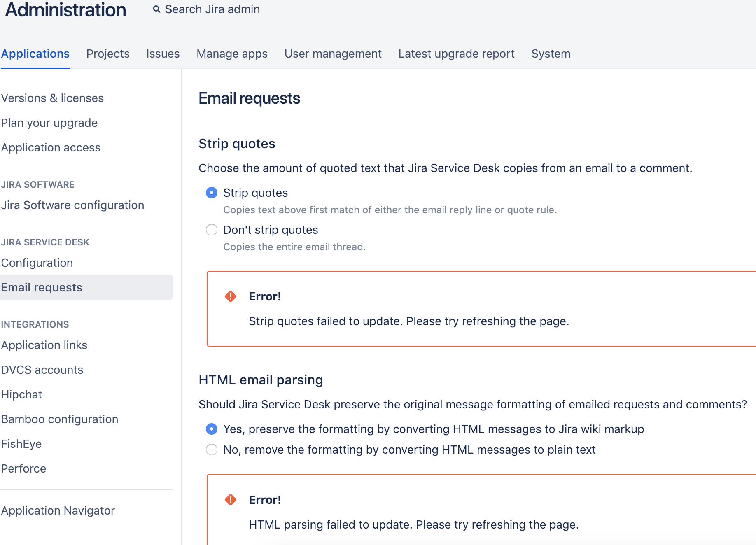Click the Strip quotes error warning icon
Screen dimensions: 756x545
231,296
